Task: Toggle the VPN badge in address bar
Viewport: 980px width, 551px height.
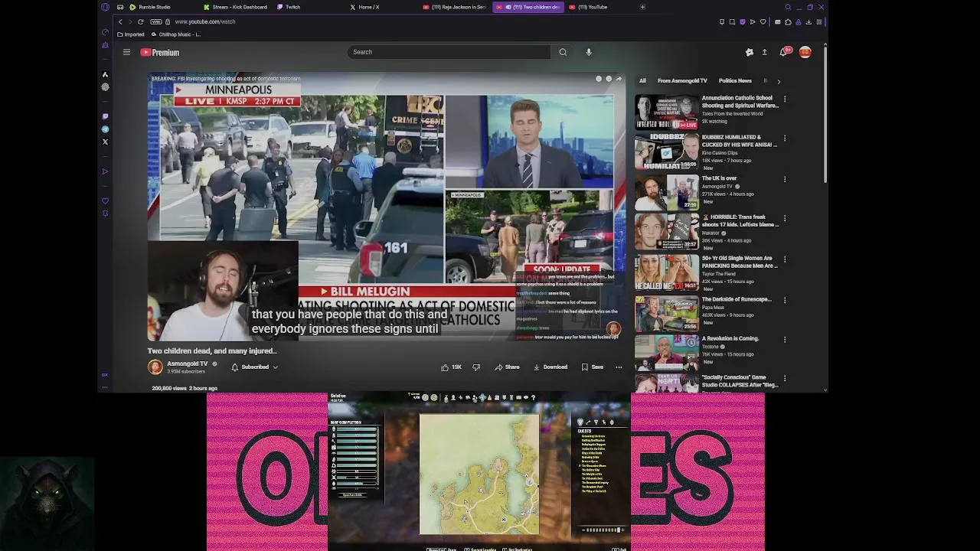Action: pyautogui.click(x=156, y=21)
